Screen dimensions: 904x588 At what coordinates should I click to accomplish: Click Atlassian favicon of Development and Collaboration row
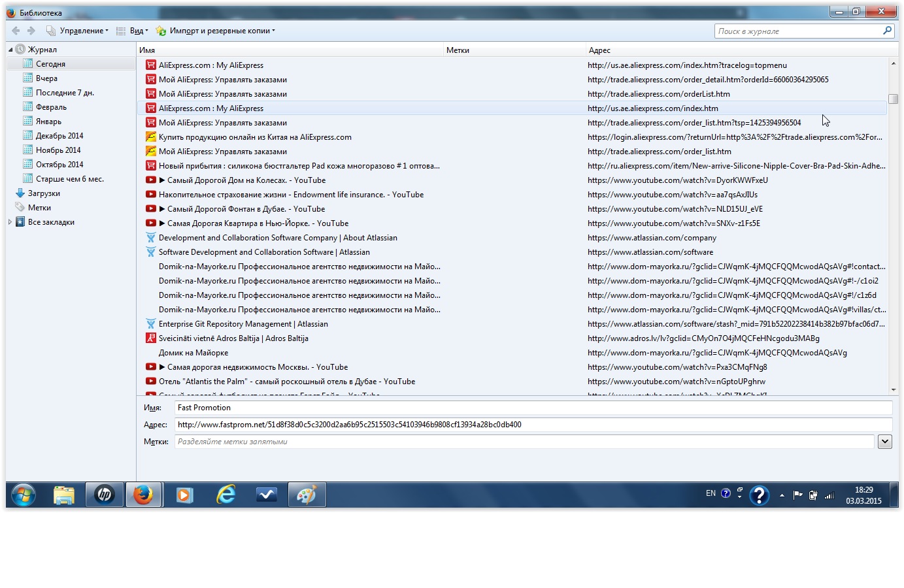(151, 238)
